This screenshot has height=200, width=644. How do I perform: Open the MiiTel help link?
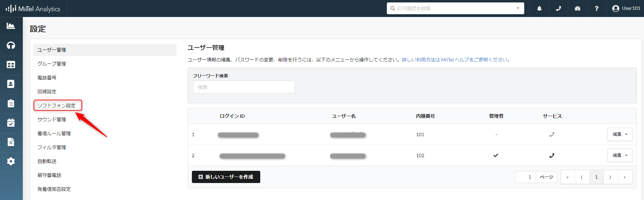(455, 60)
